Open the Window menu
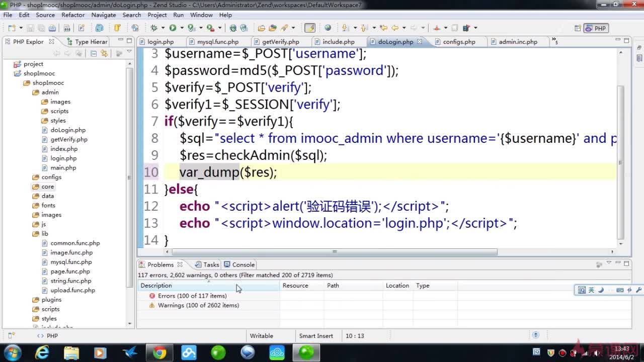This screenshot has height=362, width=644. click(x=201, y=15)
